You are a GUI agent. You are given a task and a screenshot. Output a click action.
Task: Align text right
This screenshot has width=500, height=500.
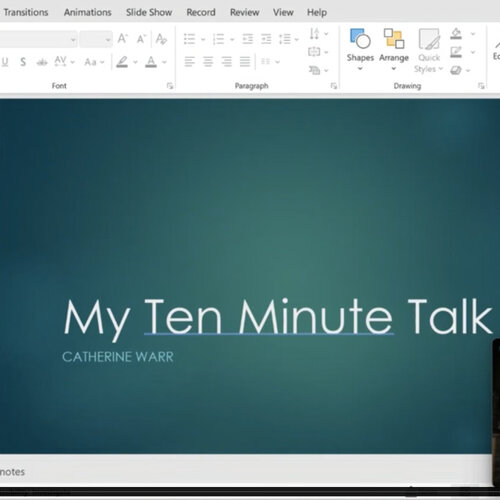click(x=227, y=62)
